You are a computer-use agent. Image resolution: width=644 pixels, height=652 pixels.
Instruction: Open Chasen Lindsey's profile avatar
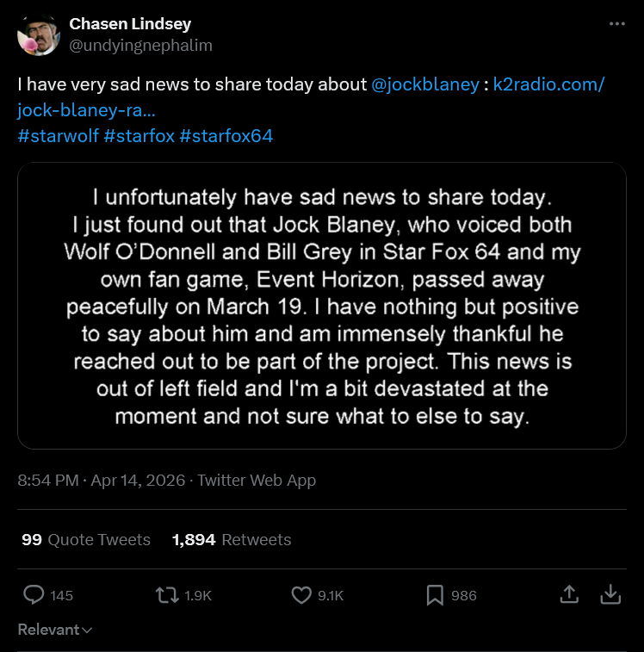[x=38, y=34]
